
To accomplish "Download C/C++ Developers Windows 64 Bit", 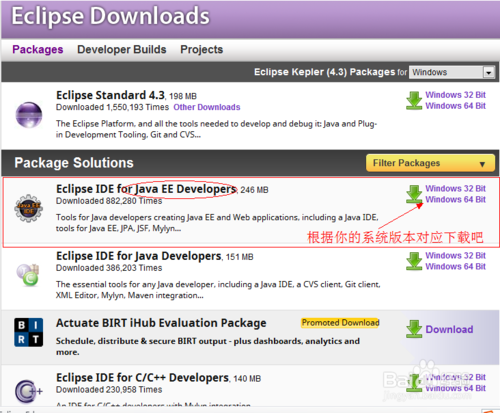I will (x=455, y=388).
